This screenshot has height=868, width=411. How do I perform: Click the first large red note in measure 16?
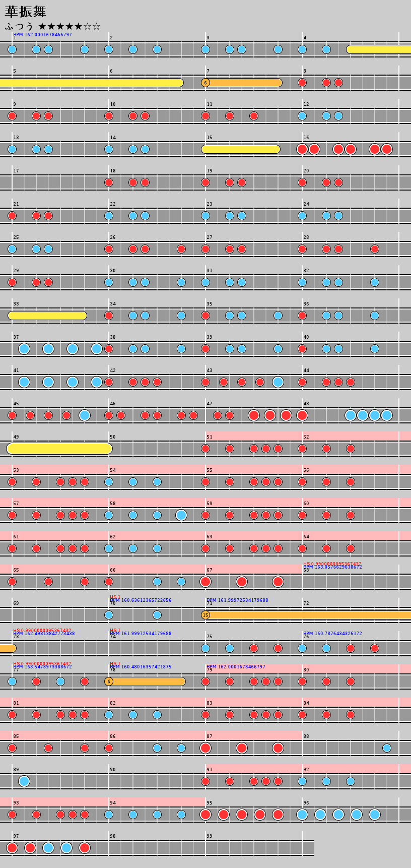click(302, 149)
